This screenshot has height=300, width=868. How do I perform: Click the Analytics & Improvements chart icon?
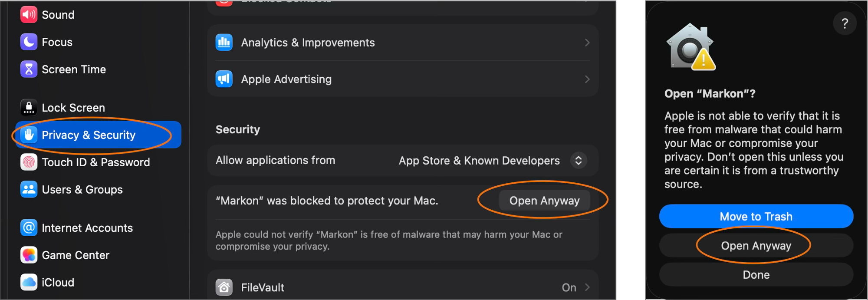224,43
